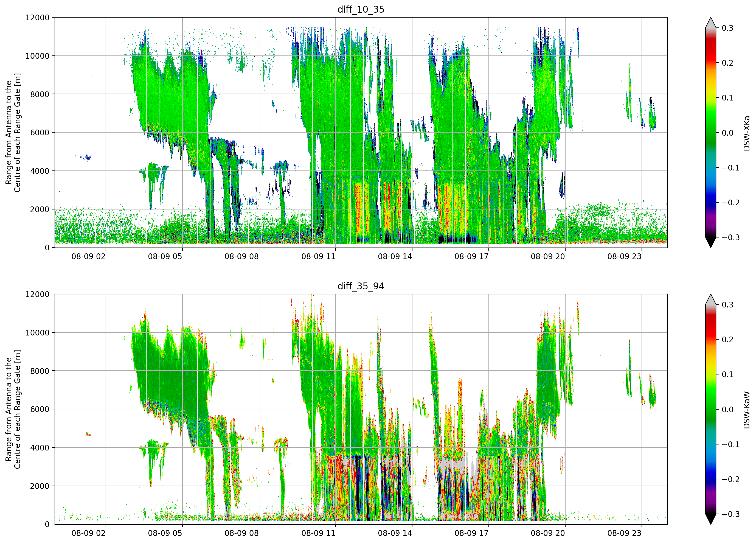Click the 4000 y-tick in diff_35_94
Image resolution: width=756 pixels, height=543 pixels.
[x=40, y=448]
